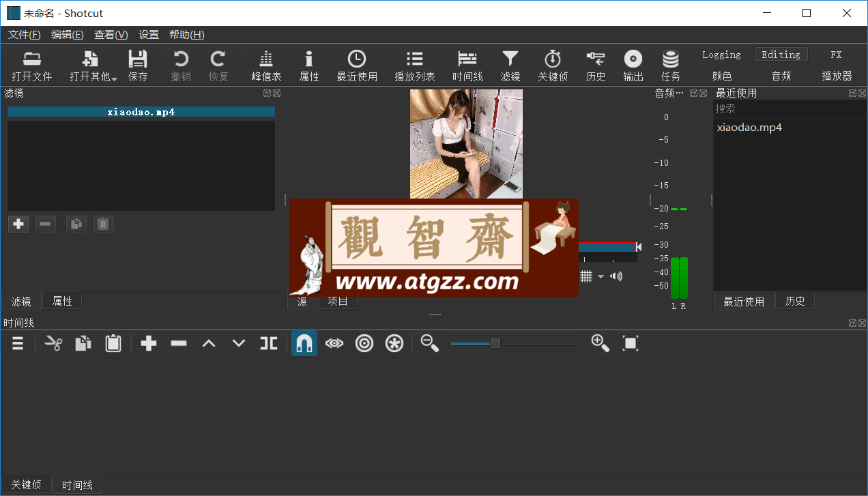The image size is (868, 496).
Task: Open the 播放列表 playlist panel
Action: coord(415,66)
